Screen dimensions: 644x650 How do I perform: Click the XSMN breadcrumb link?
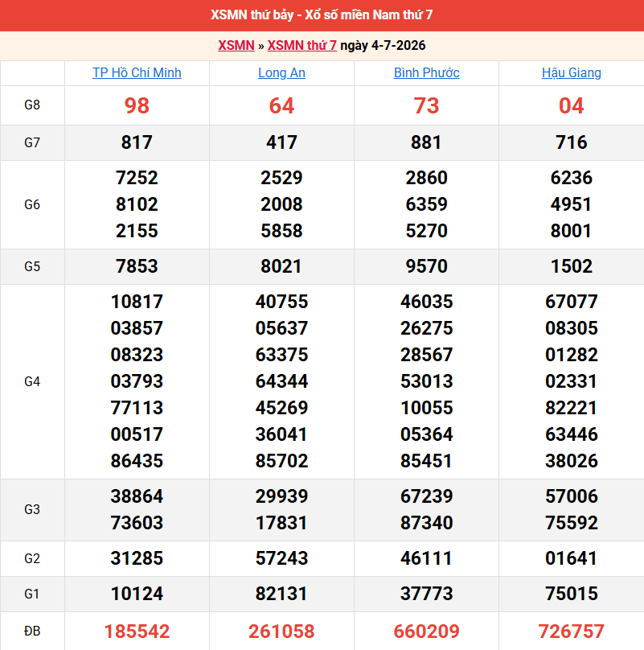click(236, 45)
